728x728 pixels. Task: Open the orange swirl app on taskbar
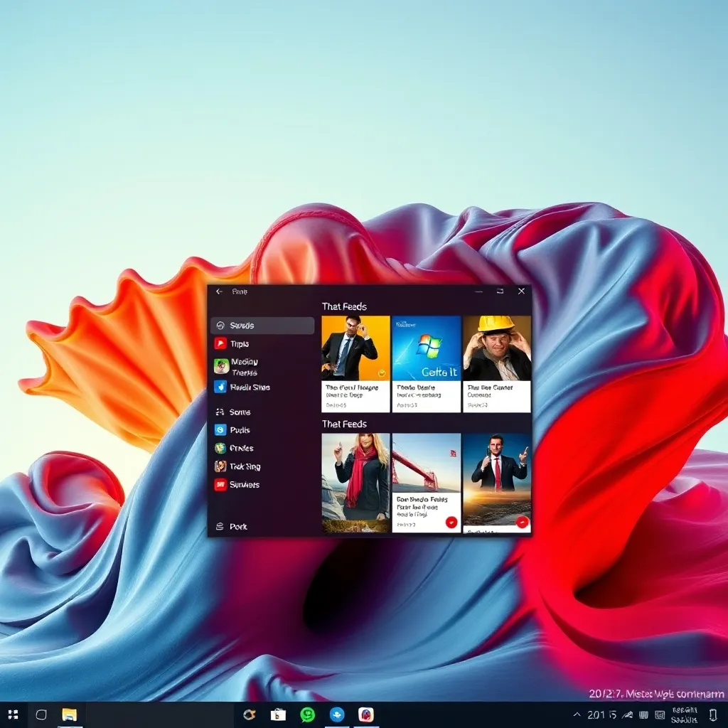click(x=250, y=714)
